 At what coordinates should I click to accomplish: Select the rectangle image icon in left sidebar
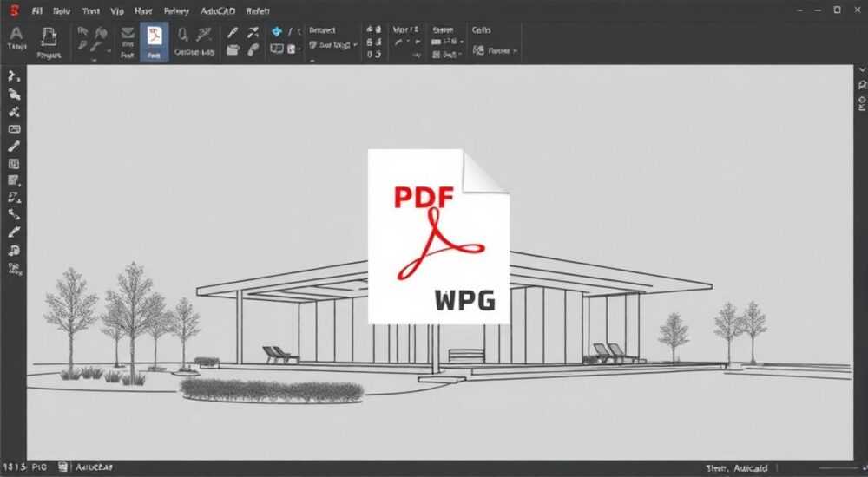(14, 129)
